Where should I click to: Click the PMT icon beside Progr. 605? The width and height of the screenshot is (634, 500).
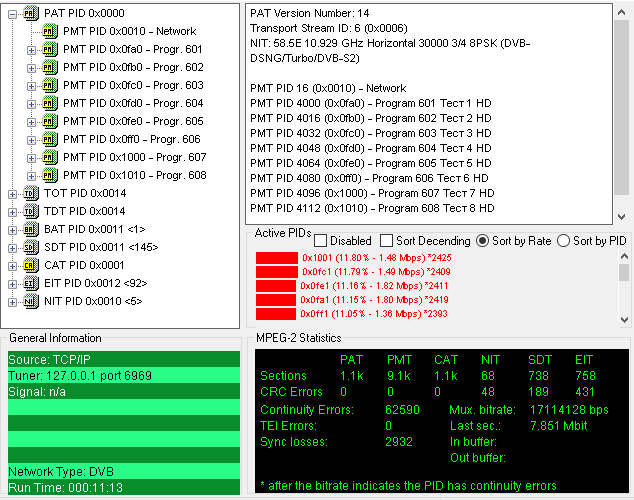click(50, 121)
